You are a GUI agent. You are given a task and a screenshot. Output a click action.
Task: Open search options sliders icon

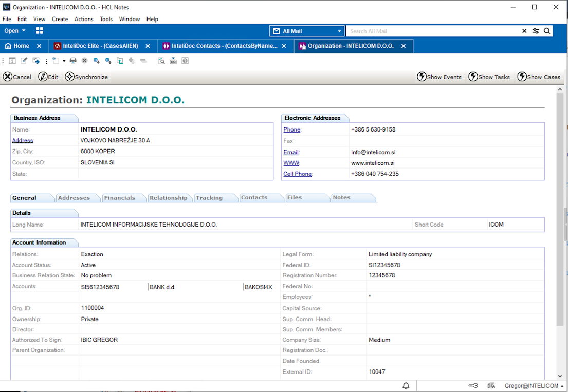[536, 31]
